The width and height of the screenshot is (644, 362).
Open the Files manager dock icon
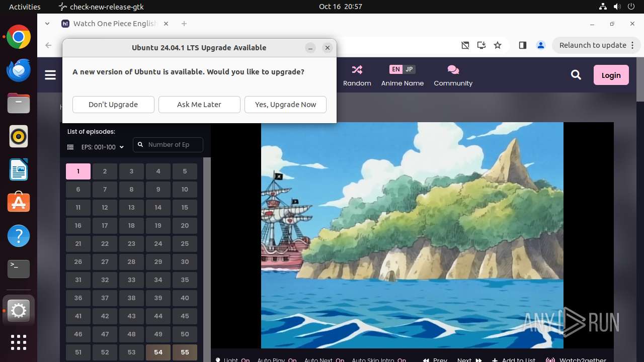tap(19, 104)
